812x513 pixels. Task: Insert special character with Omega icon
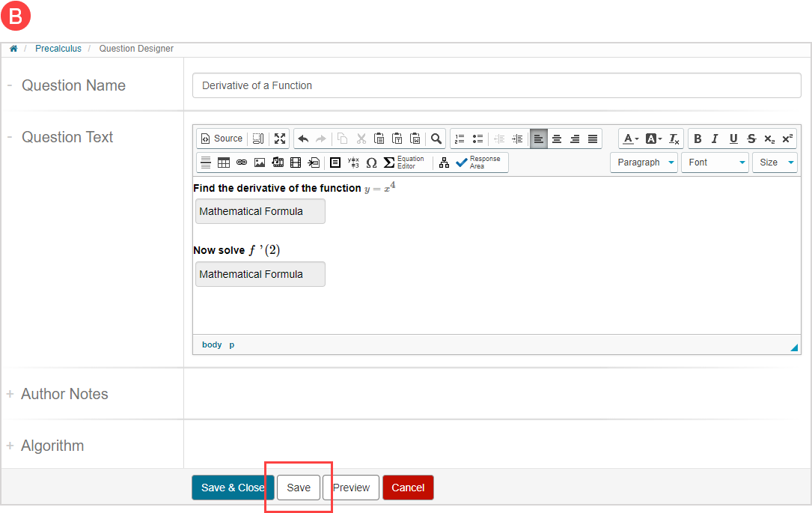371,163
